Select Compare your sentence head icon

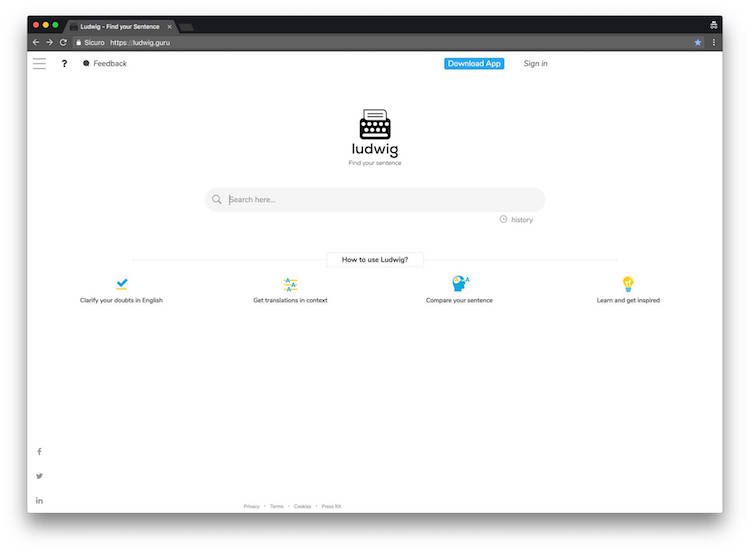pos(460,283)
